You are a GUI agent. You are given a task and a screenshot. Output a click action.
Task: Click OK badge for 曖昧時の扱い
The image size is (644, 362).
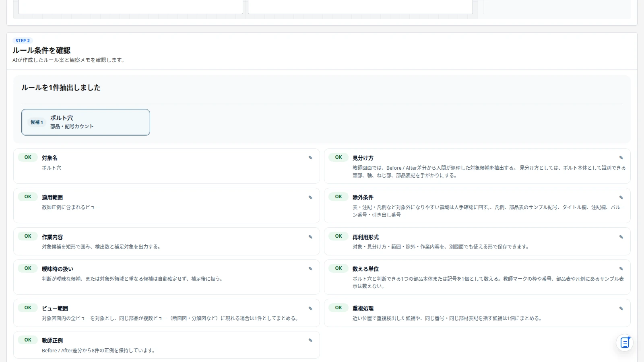coord(28,268)
